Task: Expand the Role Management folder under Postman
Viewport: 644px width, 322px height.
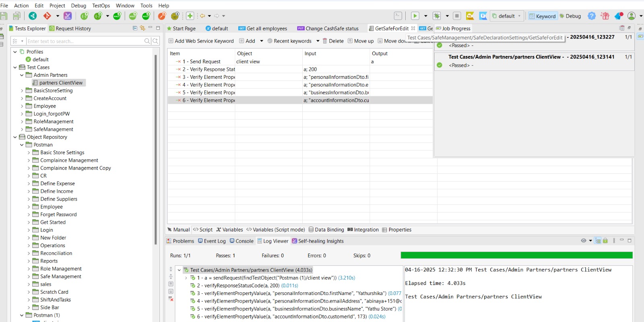Action: click(29, 269)
